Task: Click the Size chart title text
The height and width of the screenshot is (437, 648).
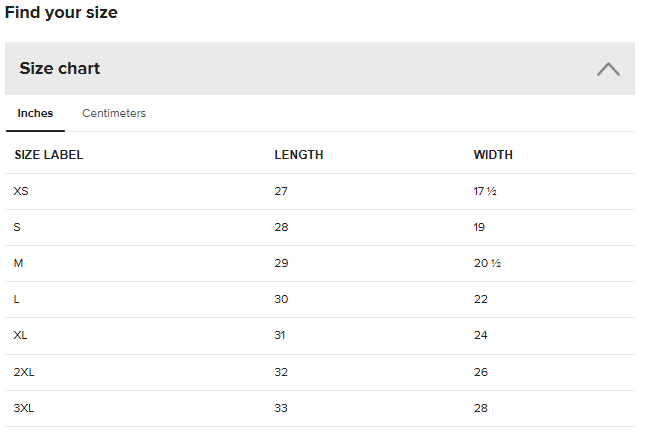Action: click(x=60, y=69)
